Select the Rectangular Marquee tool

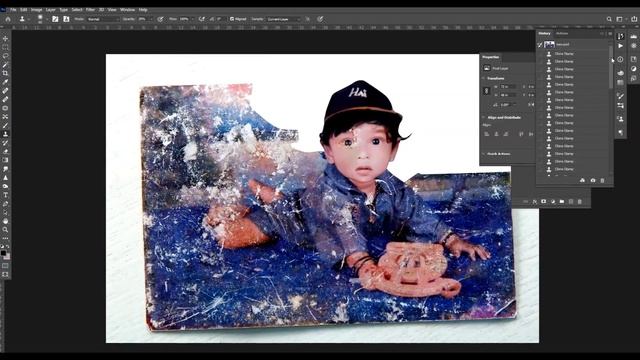[5, 47]
